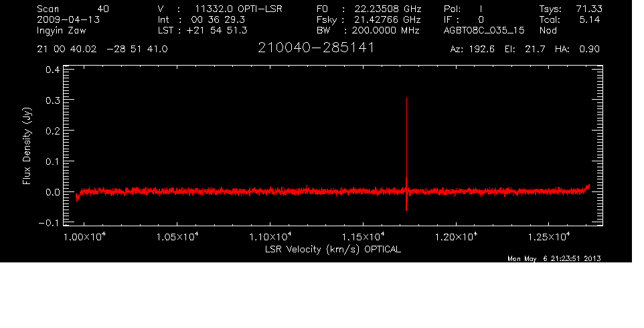Click the source title 210040-285141

click(x=316, y=48)
